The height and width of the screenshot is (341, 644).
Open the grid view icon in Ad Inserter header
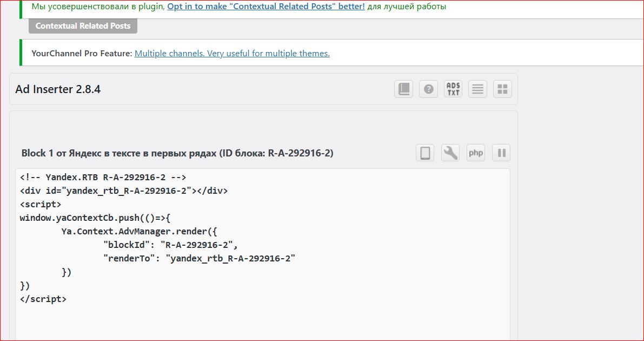pos(502,89)
